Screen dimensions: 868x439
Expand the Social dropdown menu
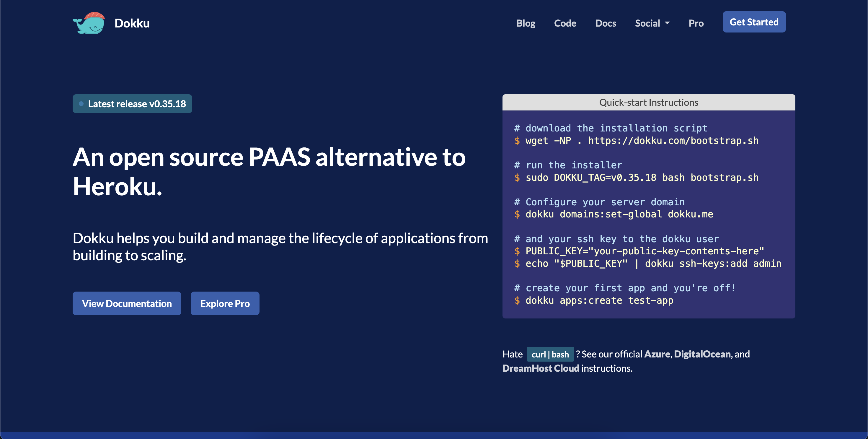(x=652, y=23)
